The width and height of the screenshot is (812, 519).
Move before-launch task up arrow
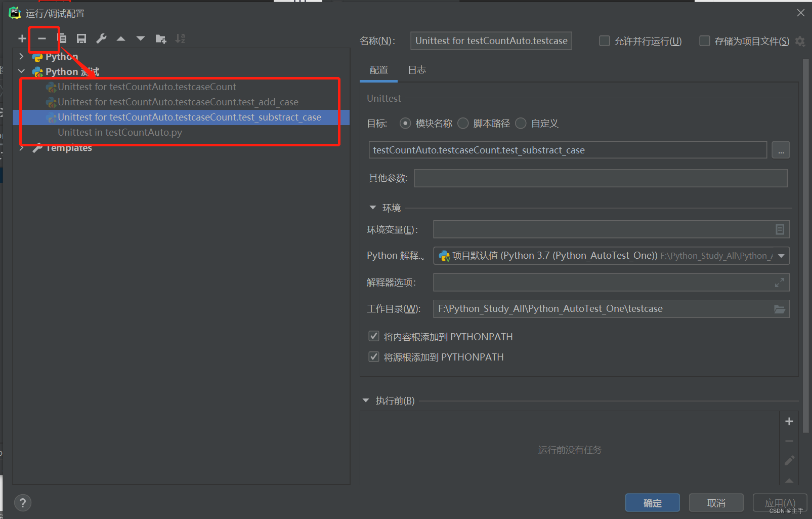pyautogui.click(x=789, y=480)
